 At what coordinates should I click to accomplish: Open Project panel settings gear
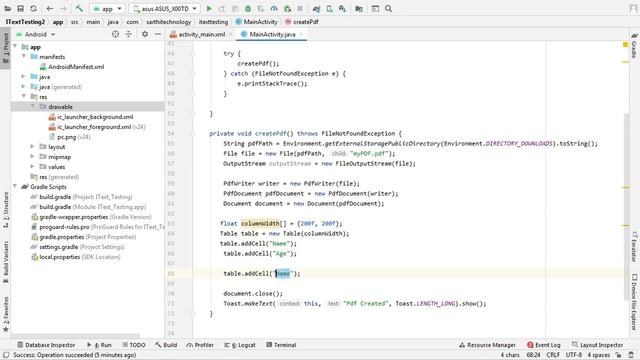[x=145, y=34]
